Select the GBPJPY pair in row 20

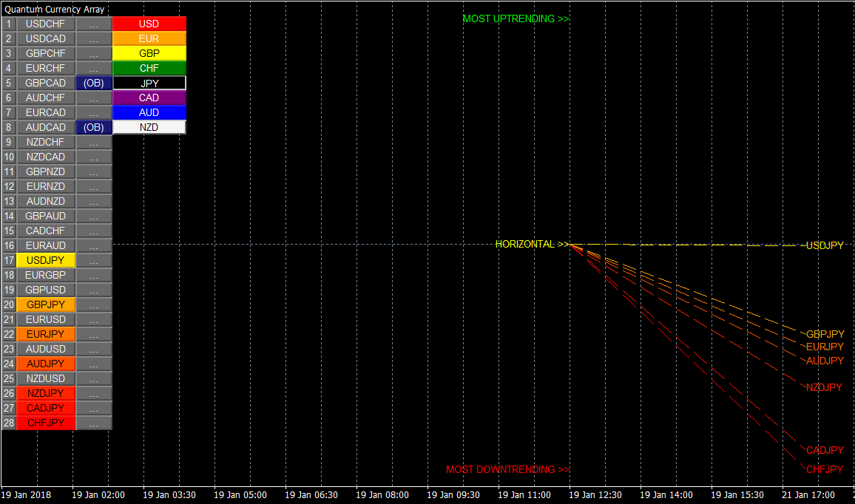click(45, 304)
